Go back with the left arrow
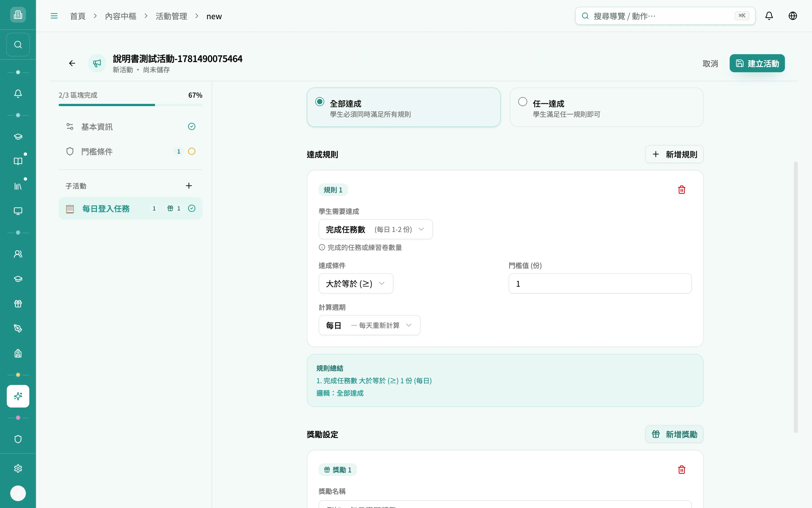 (x=72, y=63)
